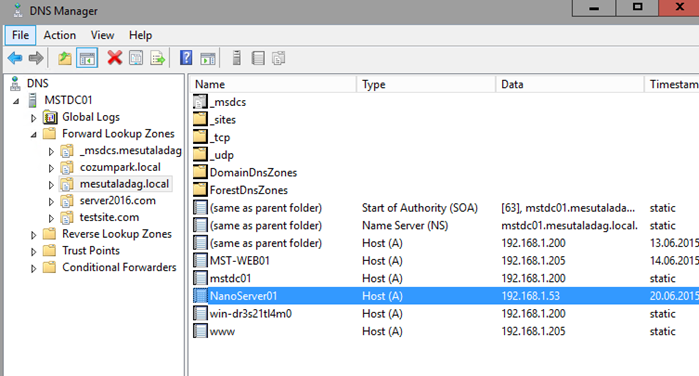
Task: Click the mstdc01.mesutaladag.local. data cell
Action: tap(569, 225)
